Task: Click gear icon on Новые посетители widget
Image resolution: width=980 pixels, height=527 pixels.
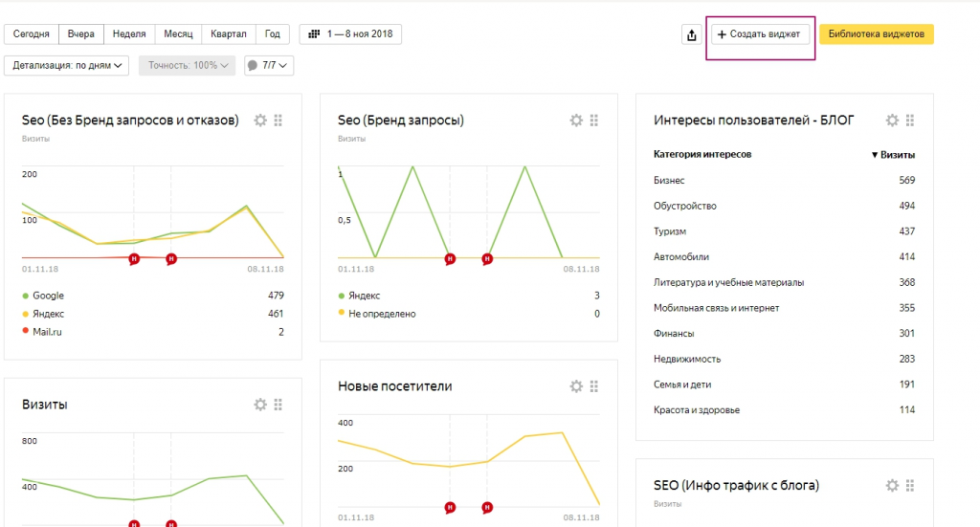Action: click(576, 386)
